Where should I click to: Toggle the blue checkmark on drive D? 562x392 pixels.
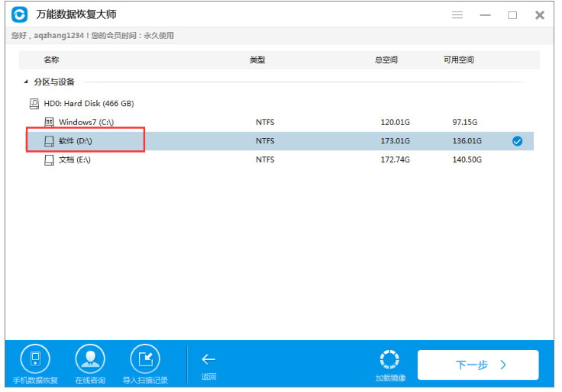point(517,141)
